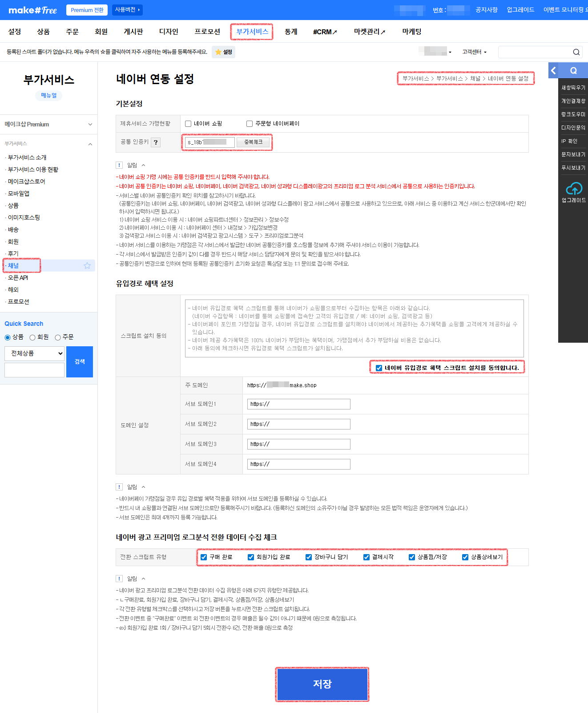588x713 pixels.
Task: Click the #CRM external link menu
Action: point(325,32)
